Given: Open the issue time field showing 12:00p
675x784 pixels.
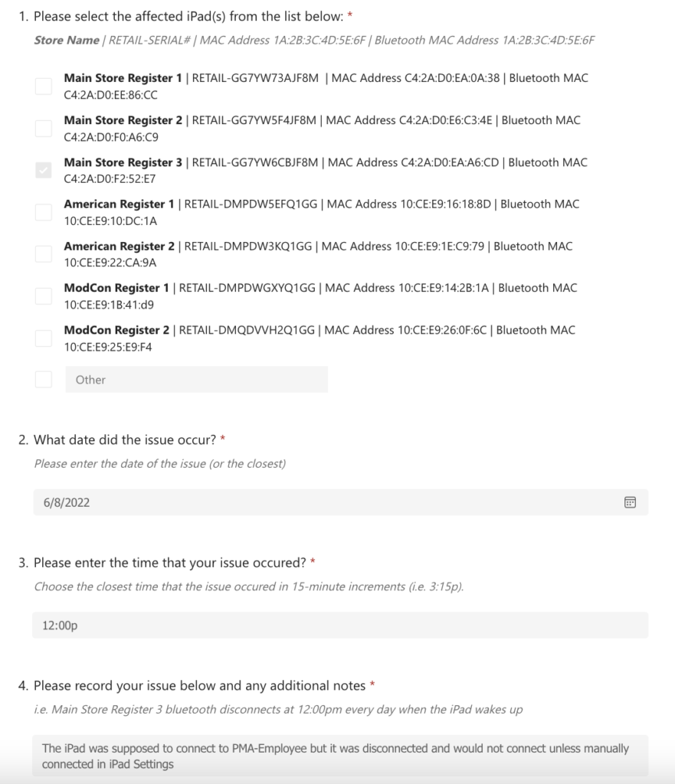Looking at the screenshot, I should [340, 626].
